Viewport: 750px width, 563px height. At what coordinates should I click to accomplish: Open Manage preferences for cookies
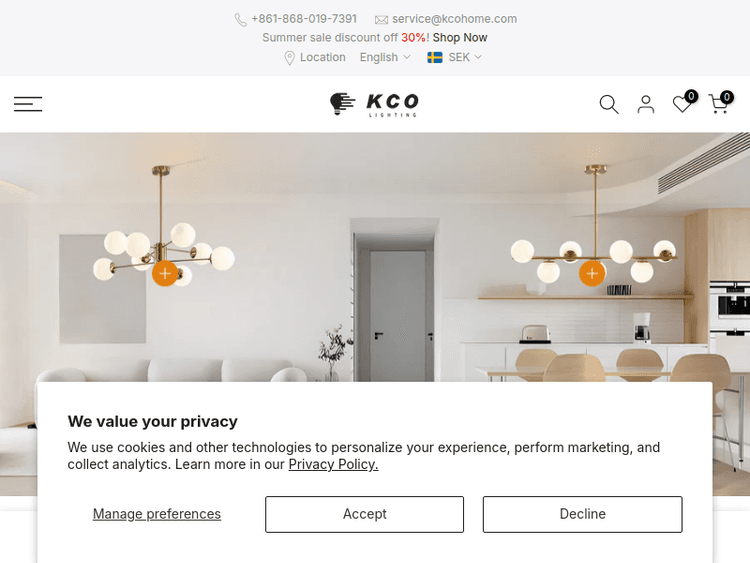pos(157,514)
